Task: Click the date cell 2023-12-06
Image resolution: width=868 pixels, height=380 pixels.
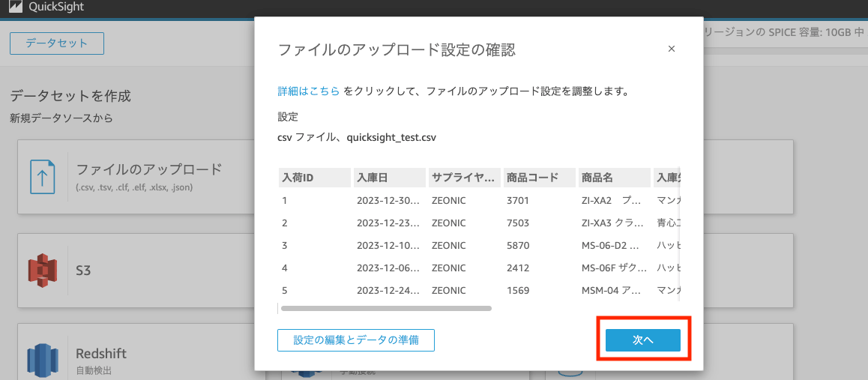Action: (x=390, y=268)
